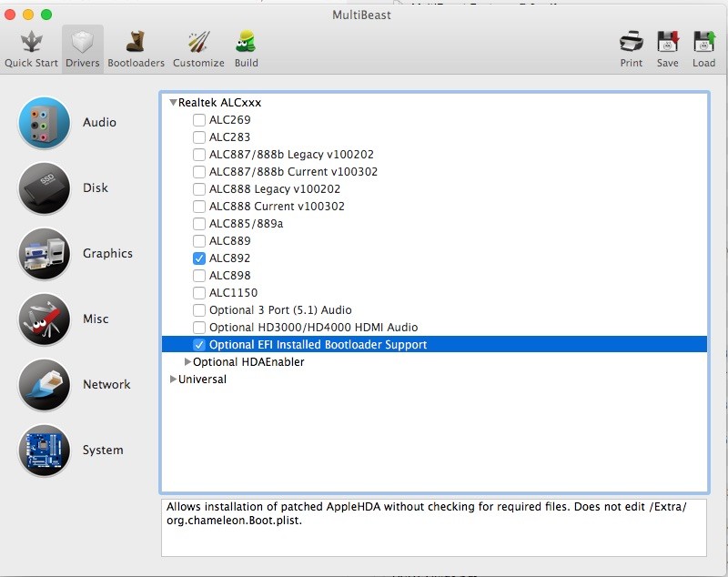Image resolution: width=728 pixels, height=577 pixels.
Task: Click the Print printer icon
Action: coord(632,41)
